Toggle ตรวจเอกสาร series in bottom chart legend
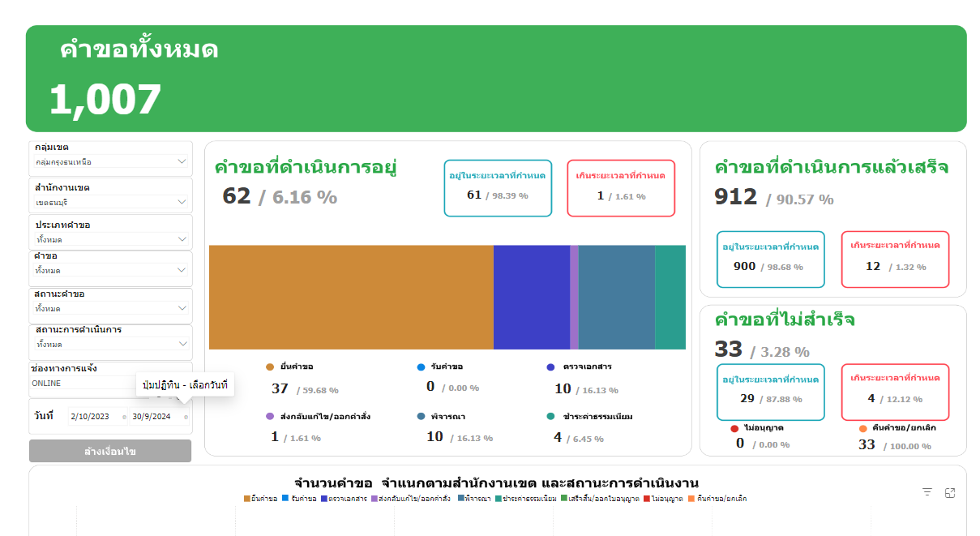Screen dimensions: 980x536 (x=344, y=499)
